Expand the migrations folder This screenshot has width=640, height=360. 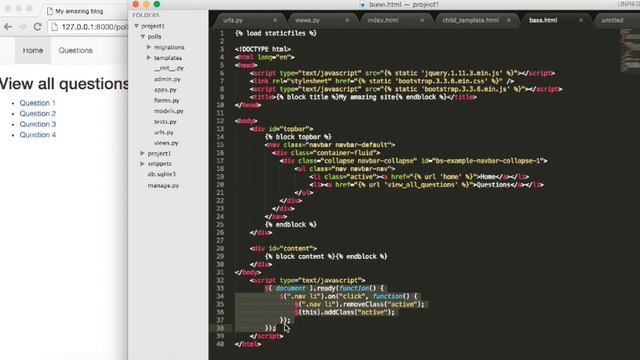click(x=149, y=47)
